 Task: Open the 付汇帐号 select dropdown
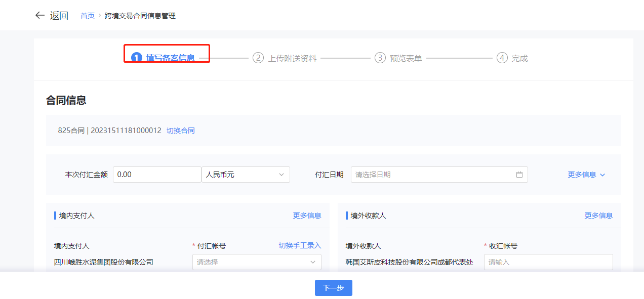[257, 262]
